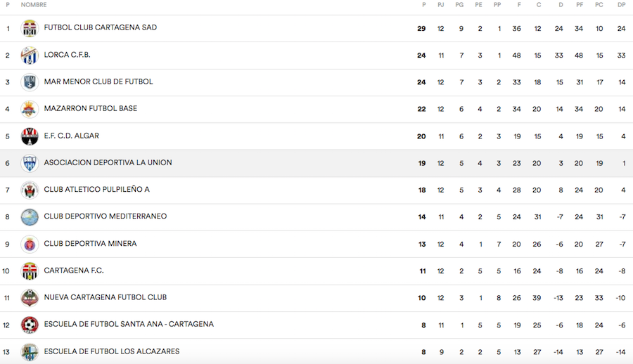Click the Nueva Cartagena Futbol Club badge

point(30,298)
